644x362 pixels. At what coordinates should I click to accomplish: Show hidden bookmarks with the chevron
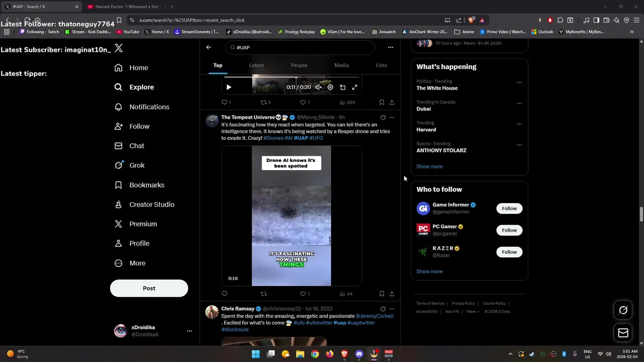(632, 32)
